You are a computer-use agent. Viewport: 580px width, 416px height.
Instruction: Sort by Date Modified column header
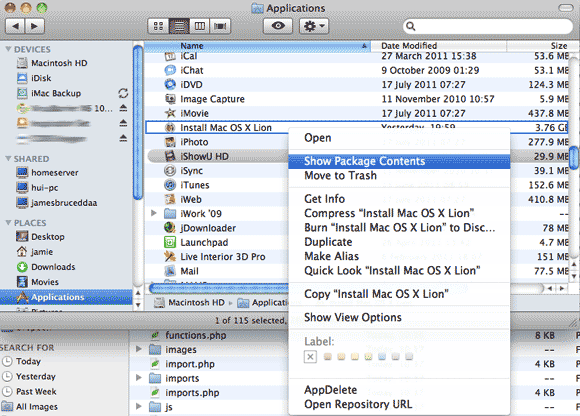coord(439,46)
